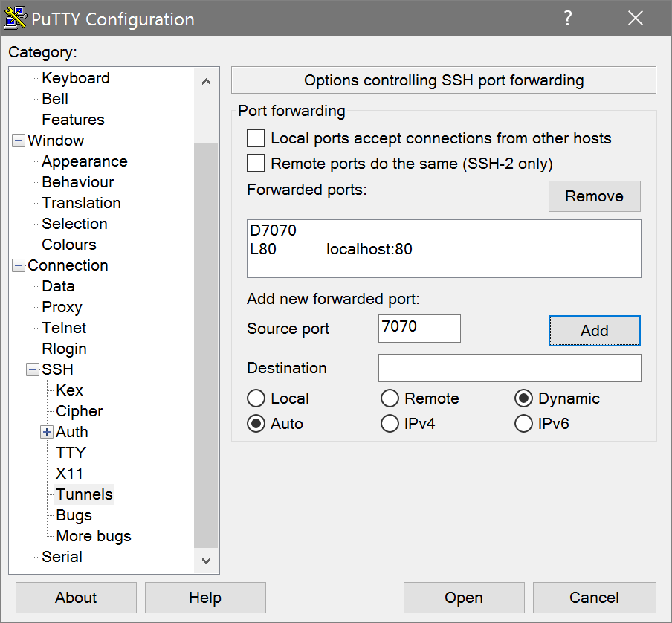Collapse the Connection tree node

19,265
